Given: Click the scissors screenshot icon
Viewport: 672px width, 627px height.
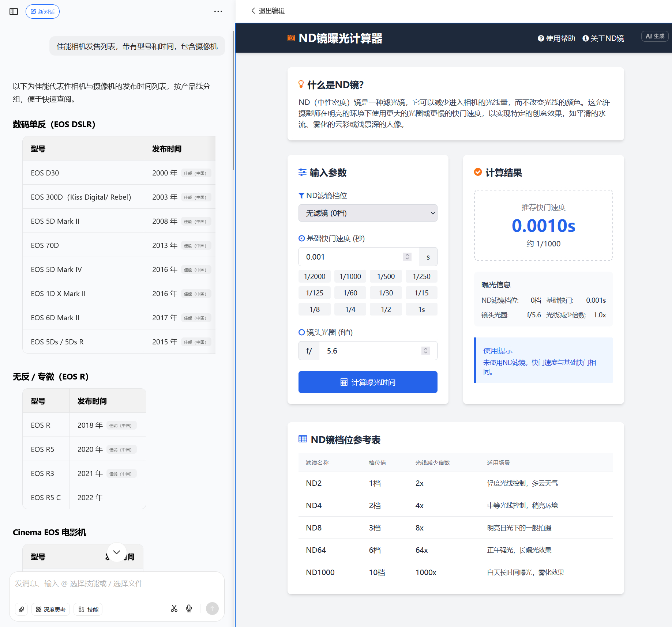Looking at the screenshot, I should coord(174,608).
